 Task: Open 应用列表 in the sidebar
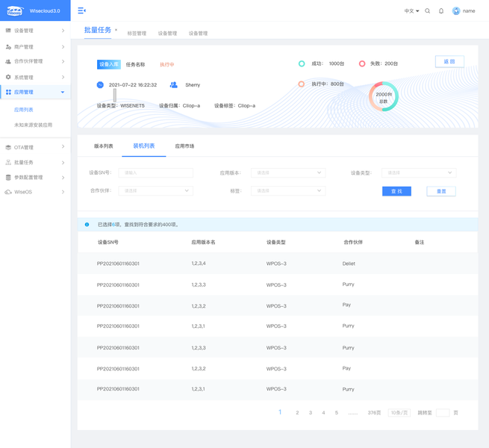24,110
